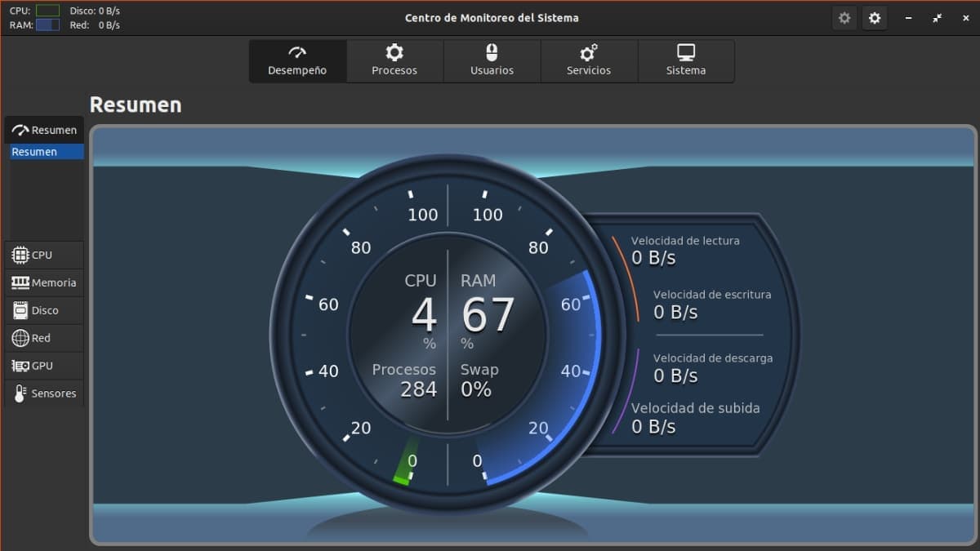Click the CPU percentage gauge value
980x551 pixels.
tap(423, 316)
